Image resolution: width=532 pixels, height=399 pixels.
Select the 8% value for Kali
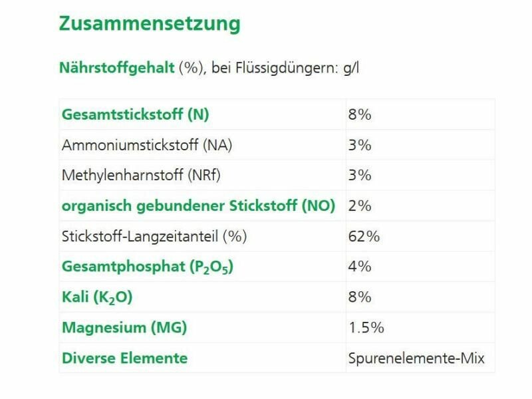[x=359, y=297]
